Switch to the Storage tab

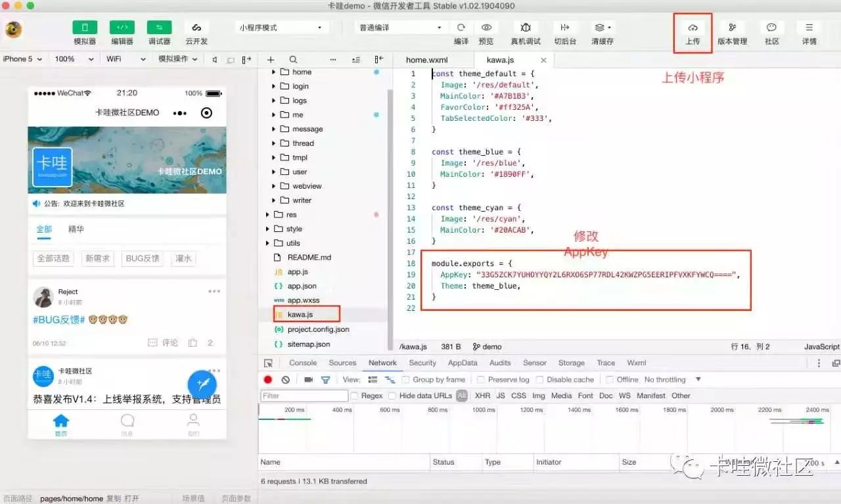coord(572,363)
